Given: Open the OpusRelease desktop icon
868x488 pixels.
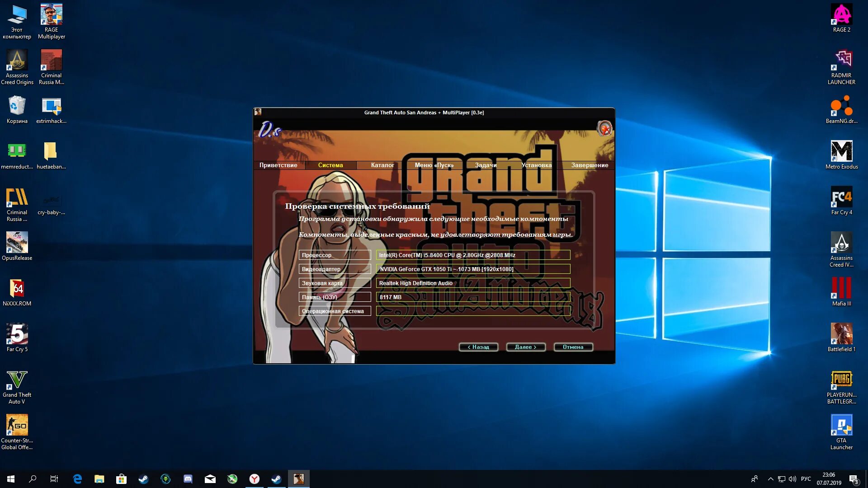Looking at the screenshot, I should [17, 246].
